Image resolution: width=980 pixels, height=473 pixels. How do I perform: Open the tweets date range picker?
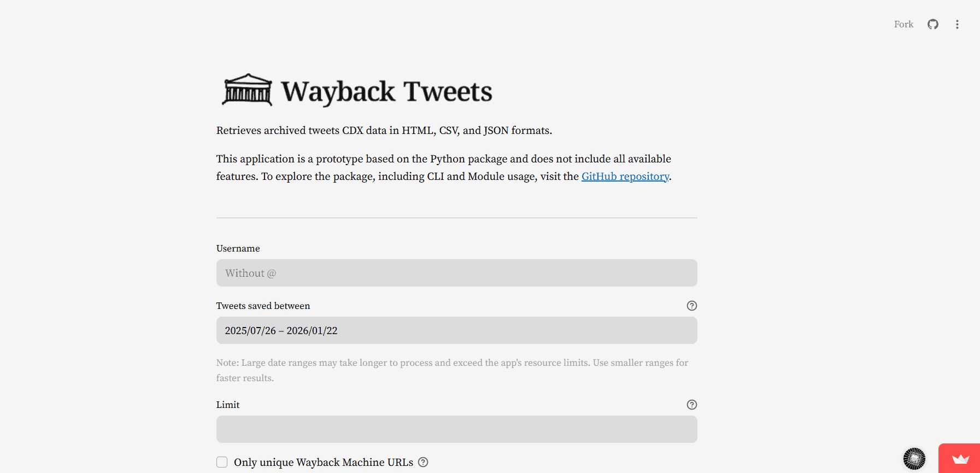point(457,330)
